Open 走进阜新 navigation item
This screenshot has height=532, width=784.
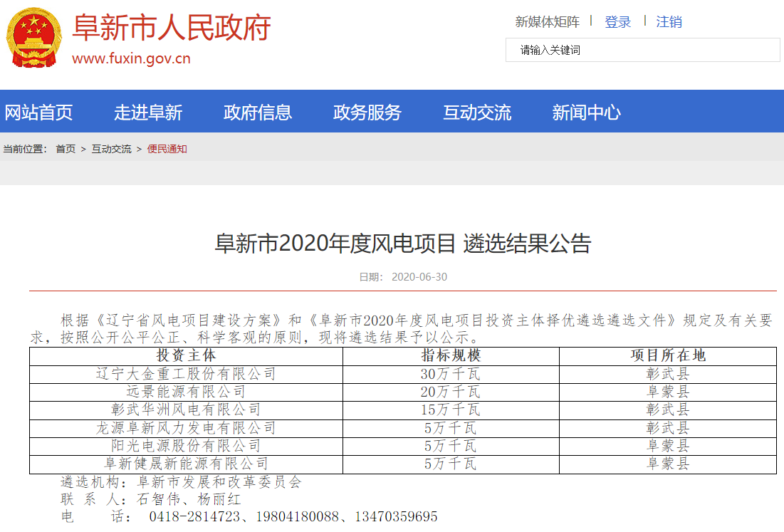148,112
